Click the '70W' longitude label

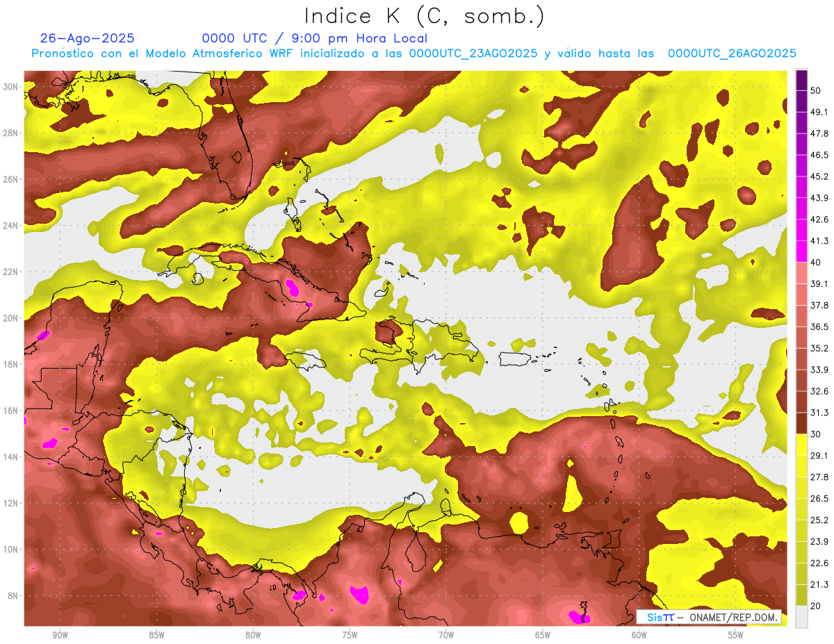pyautogui.click(x=446, y=635)
